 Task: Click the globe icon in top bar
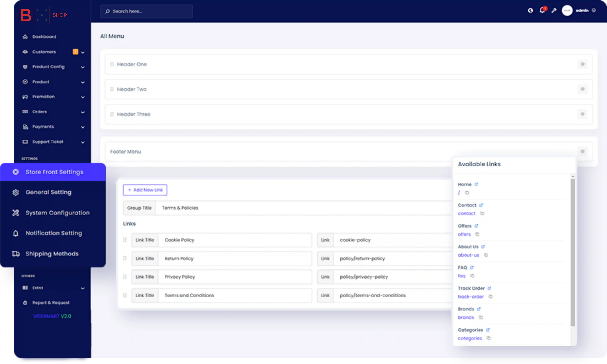[530, 11]
